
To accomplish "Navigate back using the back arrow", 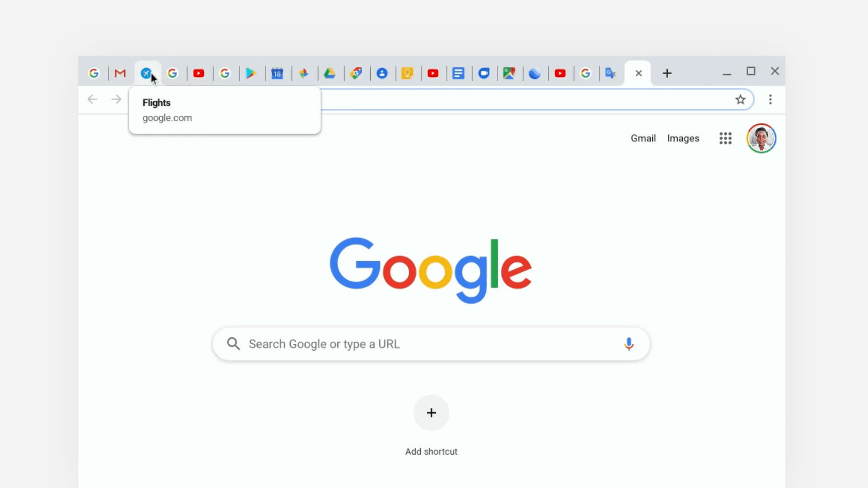I will coord(93,99).
